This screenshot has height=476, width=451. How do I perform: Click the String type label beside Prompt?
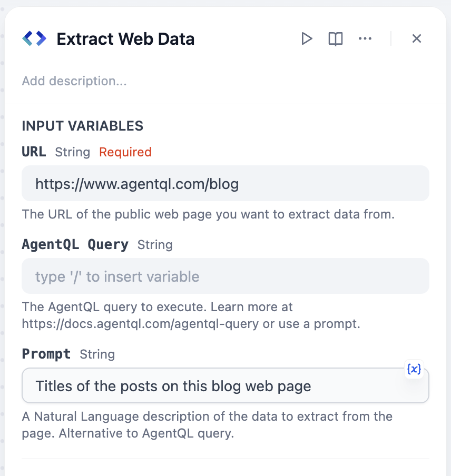(97, 354)
